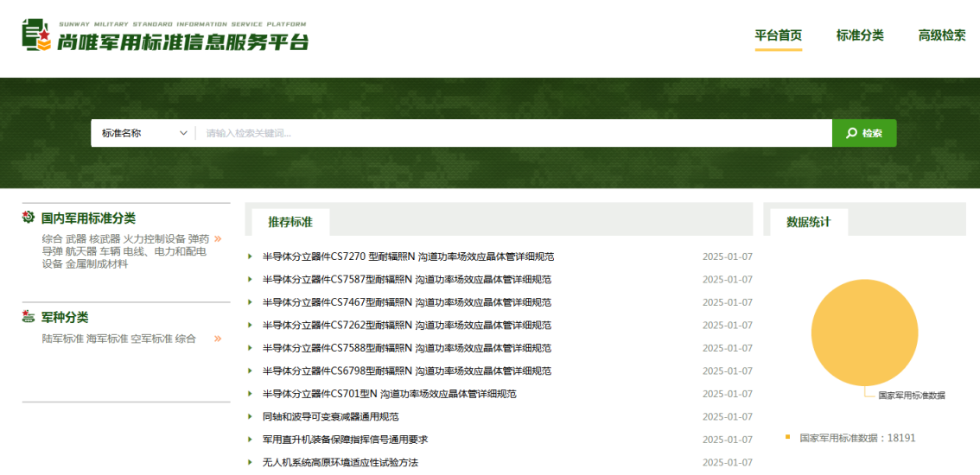Open the CS7587型耐辐照N standard link
This screenshot has width=980, height=475.
408,279
